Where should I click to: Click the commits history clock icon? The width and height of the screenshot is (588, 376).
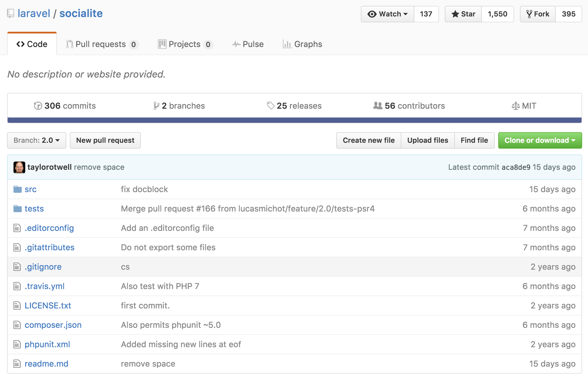click(x=38, y=106)
